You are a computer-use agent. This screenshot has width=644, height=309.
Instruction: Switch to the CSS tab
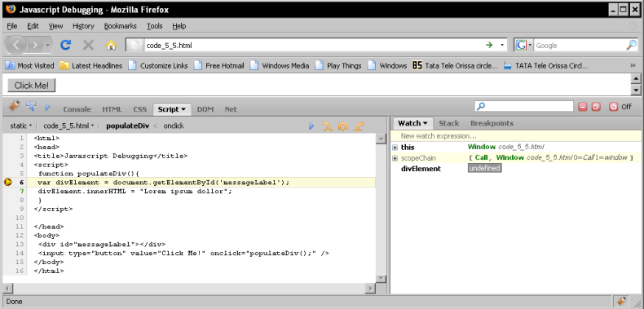point(139,109)
